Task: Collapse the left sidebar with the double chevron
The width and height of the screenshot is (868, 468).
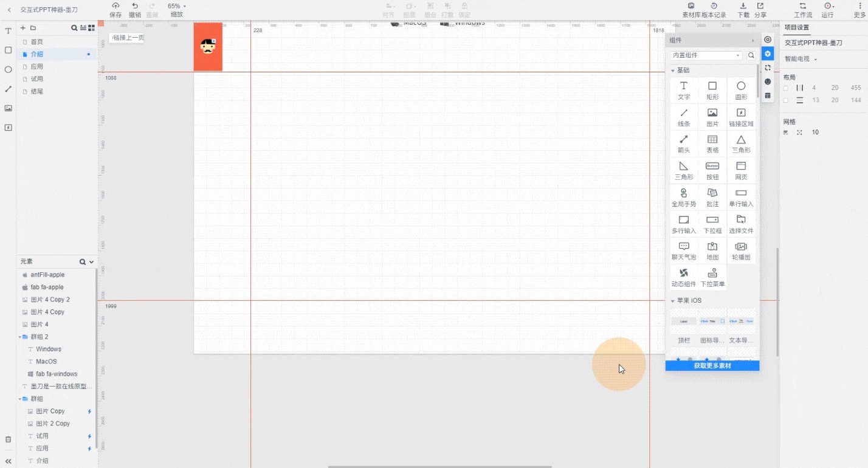Action: (x=9, y=461)
